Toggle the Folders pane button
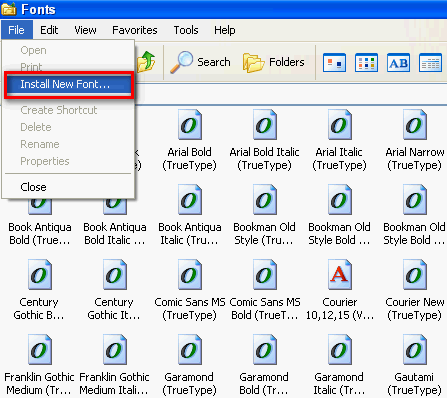 click(x=274, y=62)
